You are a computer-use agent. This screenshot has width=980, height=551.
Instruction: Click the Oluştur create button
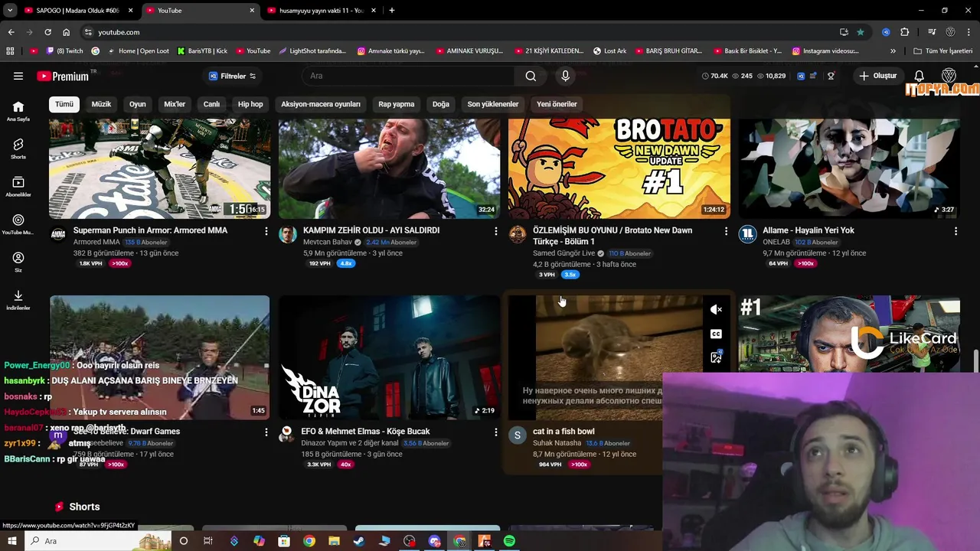[x=877, y=76]
